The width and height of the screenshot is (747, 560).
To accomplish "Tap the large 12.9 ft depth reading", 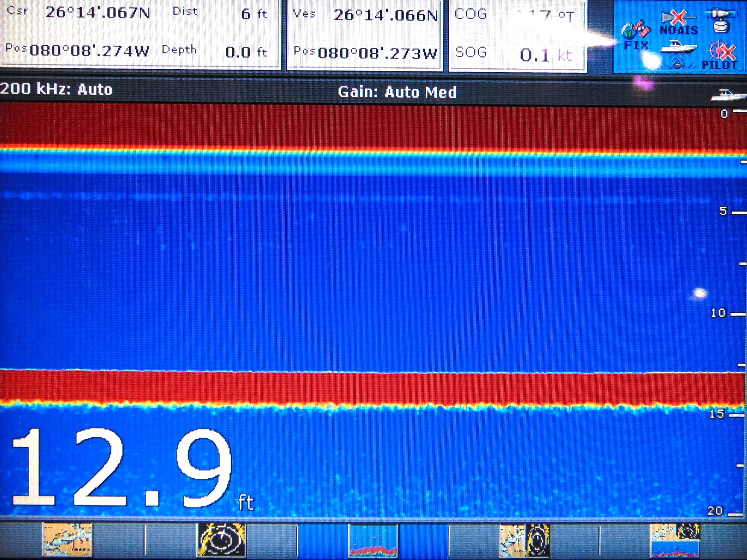I will click(x=132, y=468).
